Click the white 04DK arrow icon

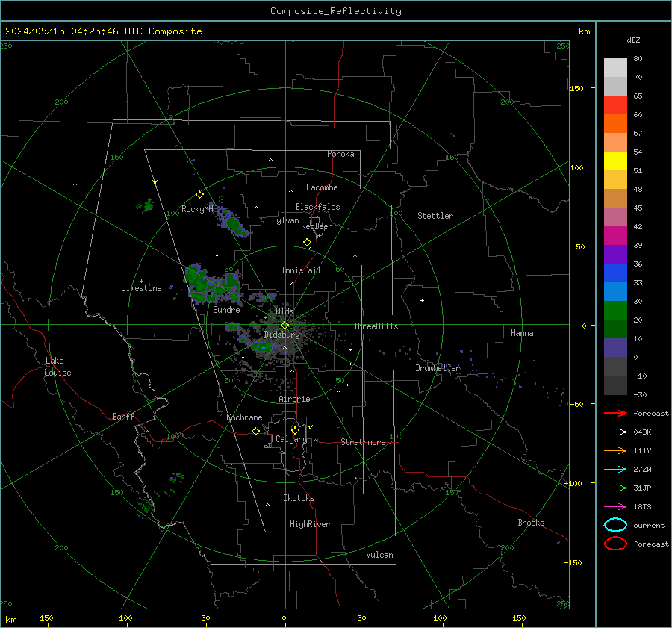pyautogui.click(x=615, y=432)
